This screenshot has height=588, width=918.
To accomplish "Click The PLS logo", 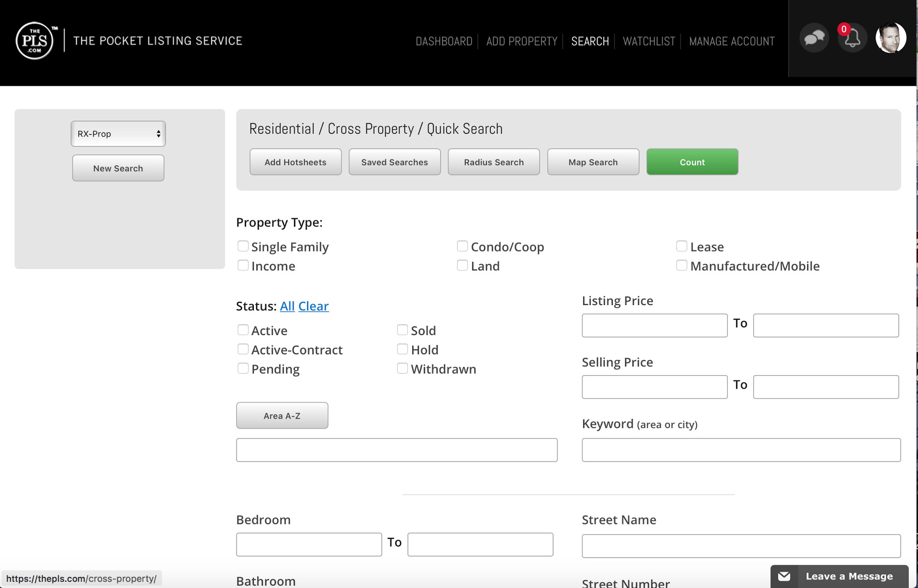I will coord(34,41).
